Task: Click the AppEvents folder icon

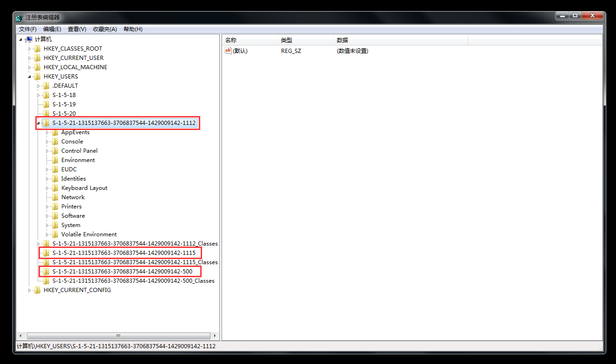Action: click(x=55, y=132)
